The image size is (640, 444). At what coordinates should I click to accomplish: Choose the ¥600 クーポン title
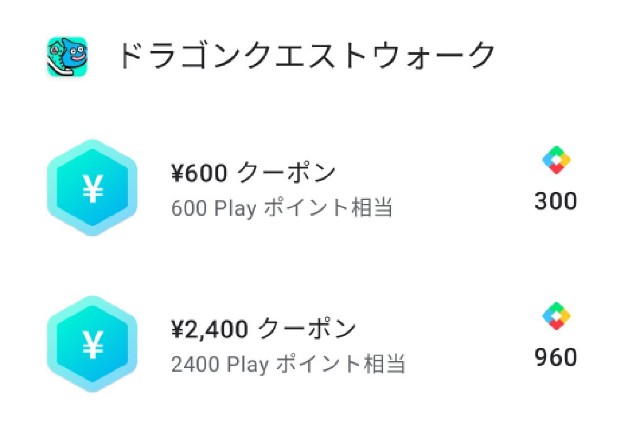click(253, 172)
